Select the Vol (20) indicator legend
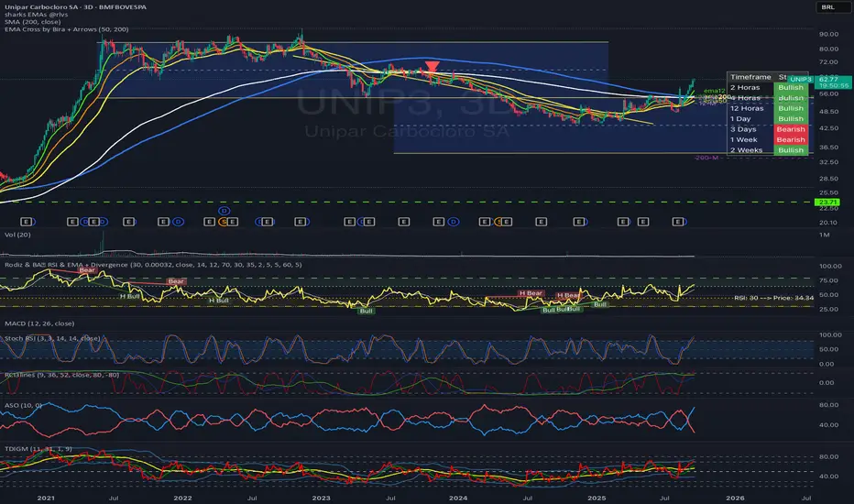Image resolution: width=854 pixels, height=504 pixels. point(17,235)
